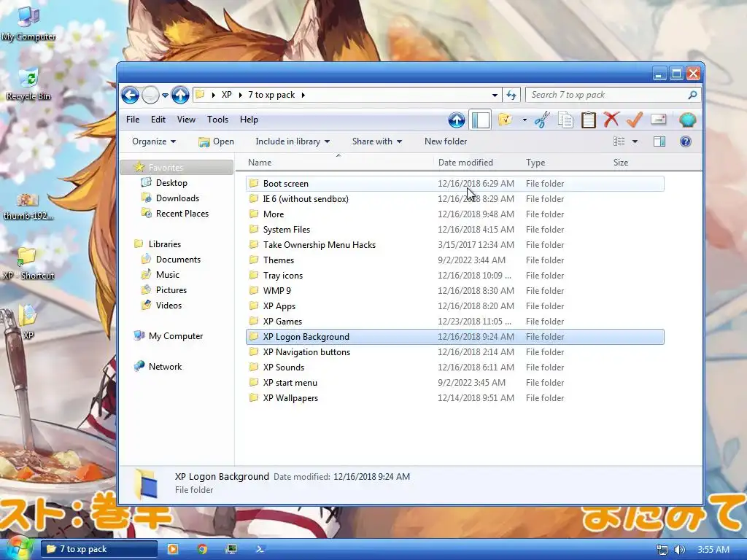747x560 pixels.
Task: Expand the toolbar options dropdown arrow
Action: (x=525, y=120)
